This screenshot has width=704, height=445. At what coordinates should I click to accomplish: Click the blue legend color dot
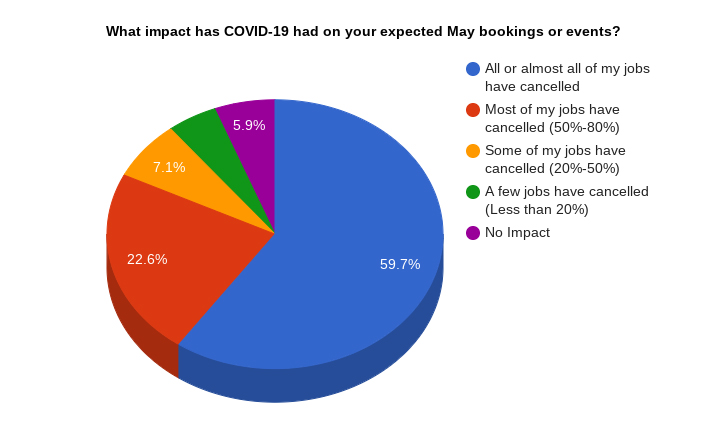pos(473,69)
